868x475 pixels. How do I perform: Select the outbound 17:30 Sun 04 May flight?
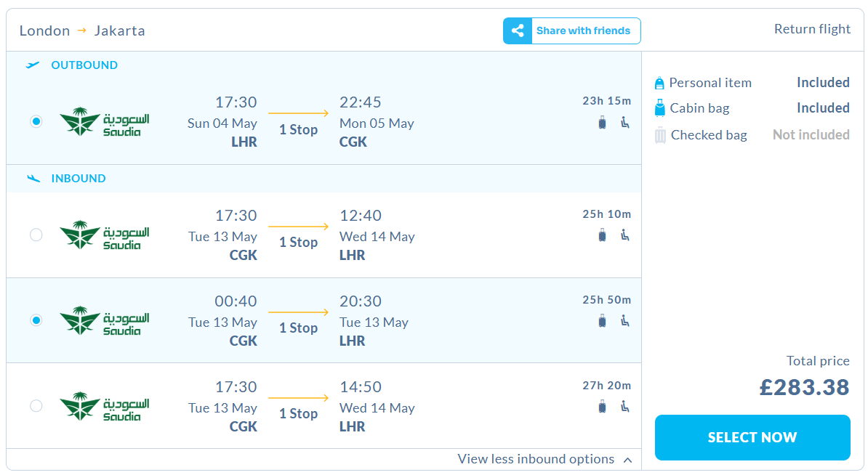click(x=36, y=121)
